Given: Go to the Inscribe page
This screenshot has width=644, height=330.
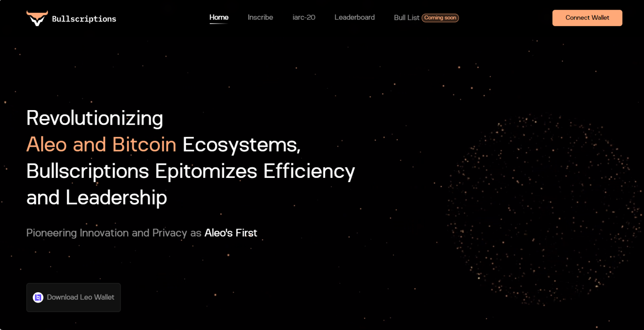Looking at the screenshot, I should (x=260, y=17).
